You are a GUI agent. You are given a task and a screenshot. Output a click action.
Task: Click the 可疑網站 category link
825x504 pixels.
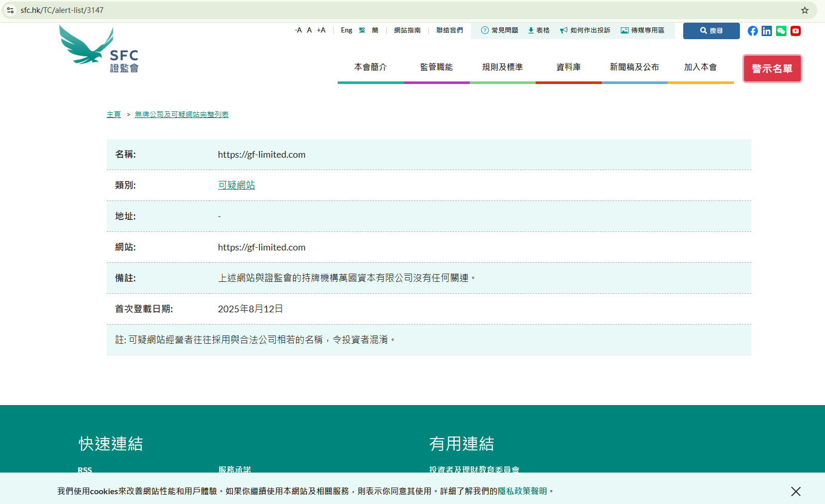(x=236, y=185)
